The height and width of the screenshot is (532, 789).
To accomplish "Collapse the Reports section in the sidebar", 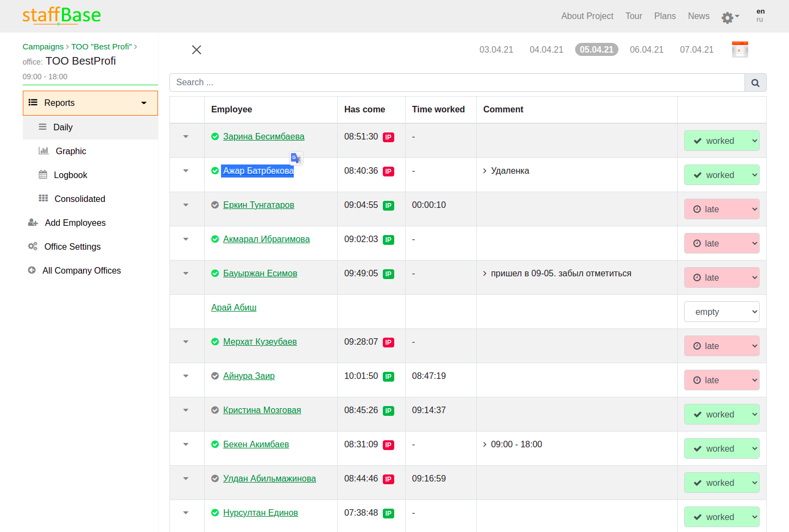I will click(143, 103).
